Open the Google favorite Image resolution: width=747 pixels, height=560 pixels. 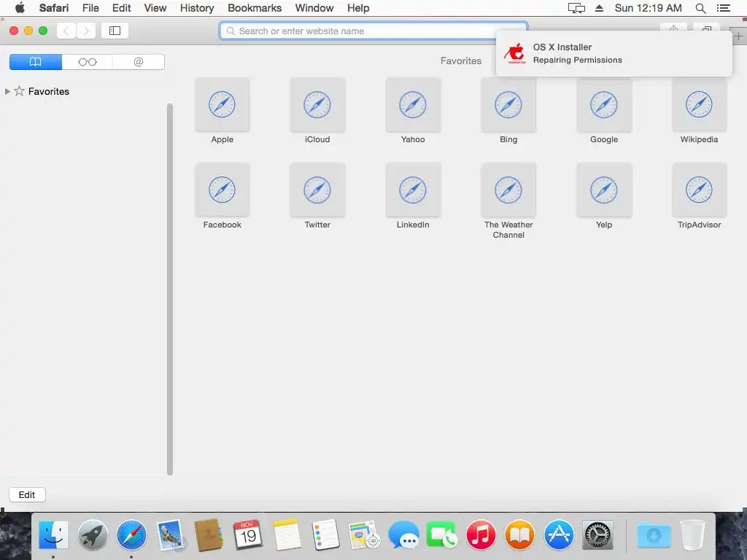(x=604, y=105)
